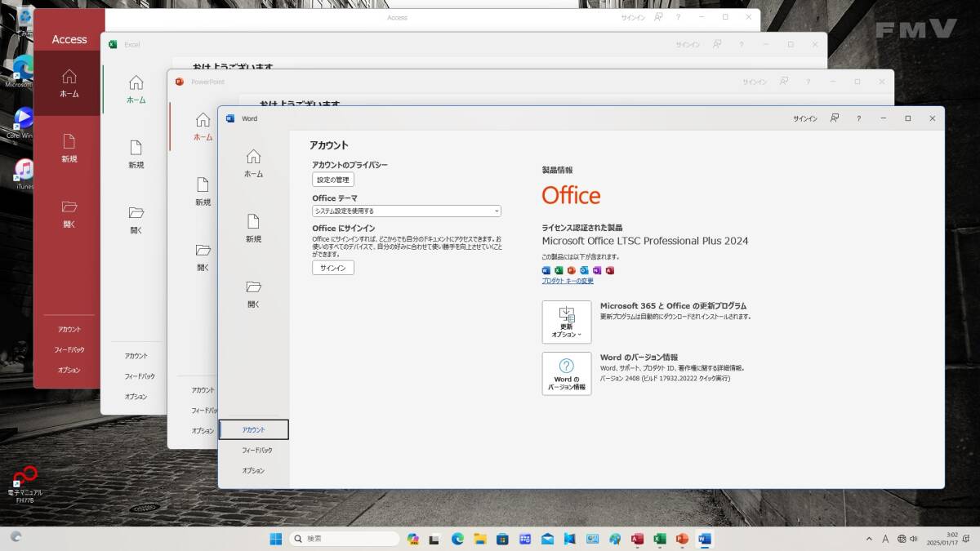Open オプション in Word sidebar
980x551 pixels.
[253, 470]
